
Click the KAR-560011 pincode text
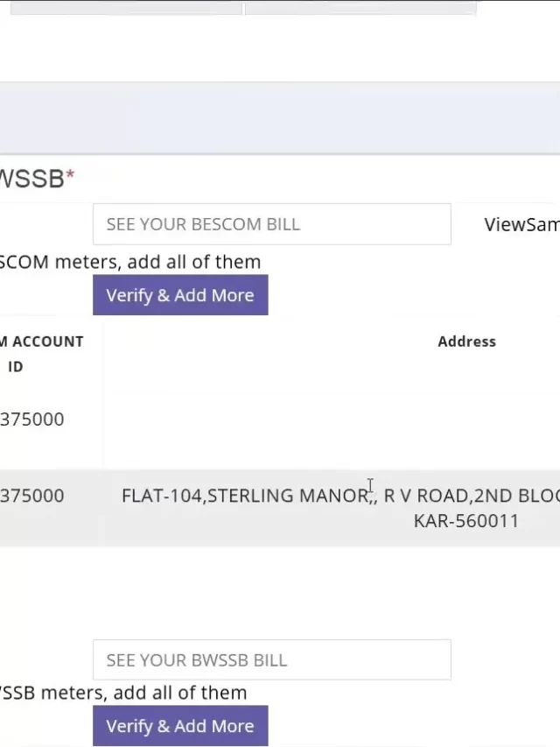466,521
